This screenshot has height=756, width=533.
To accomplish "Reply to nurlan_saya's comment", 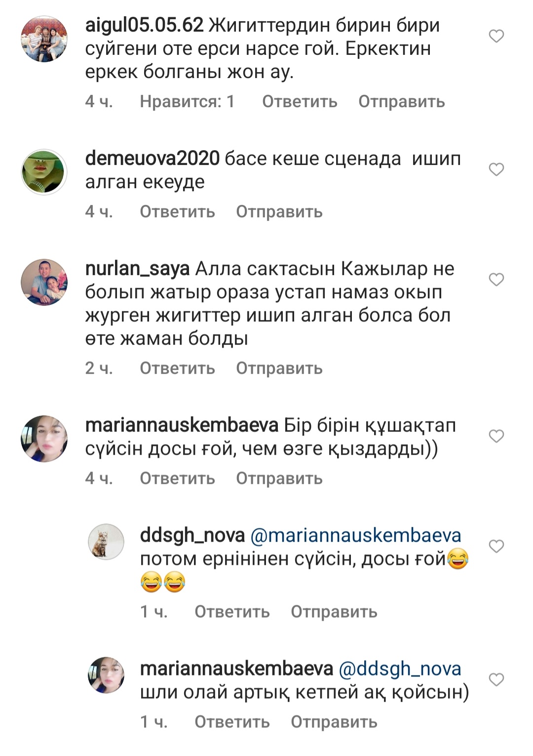I will tap(177, 368).
